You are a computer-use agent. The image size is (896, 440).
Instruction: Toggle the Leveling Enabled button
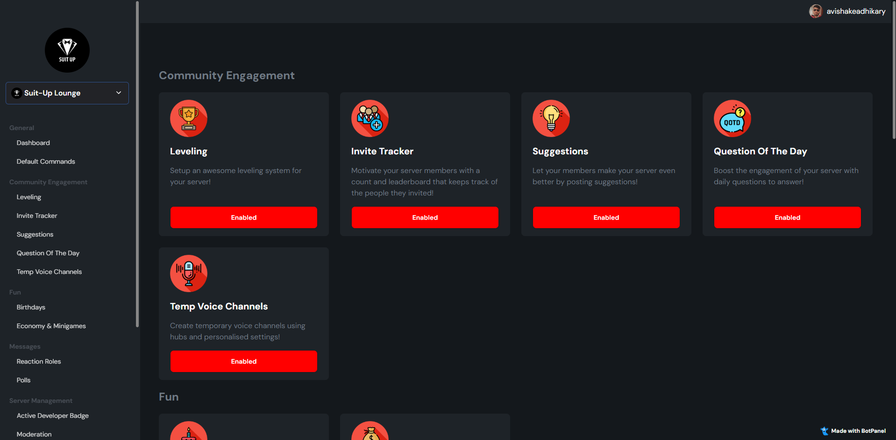243,217
